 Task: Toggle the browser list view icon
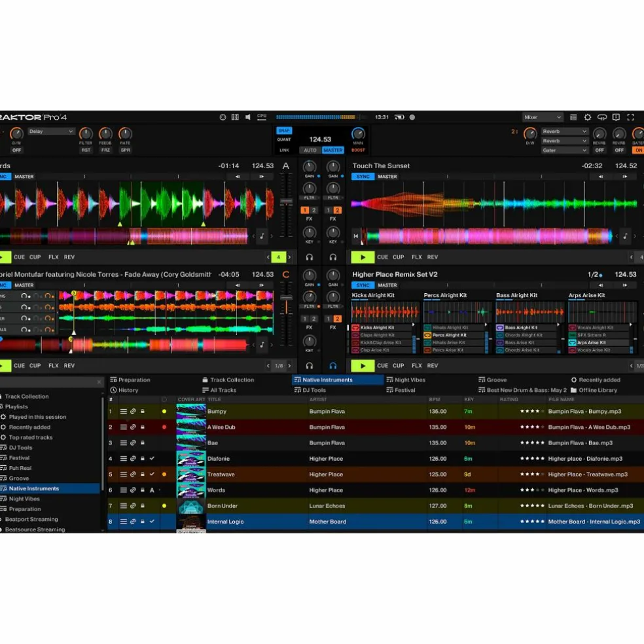coord(573,117)
